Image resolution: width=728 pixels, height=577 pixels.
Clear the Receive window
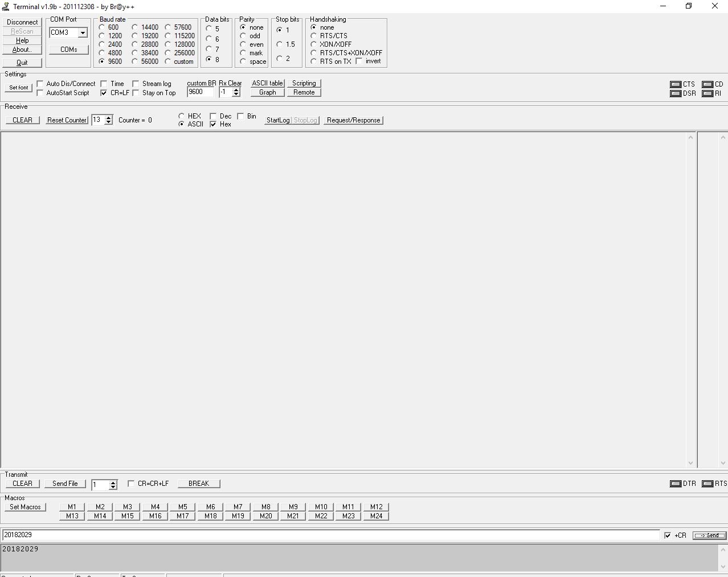point(23,120)
